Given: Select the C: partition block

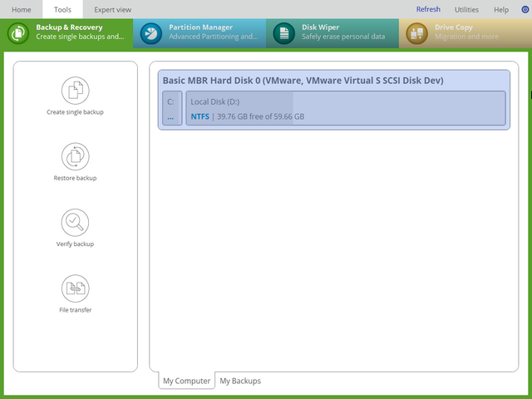Looking at the screenshot, I should (x=171, y=109).
